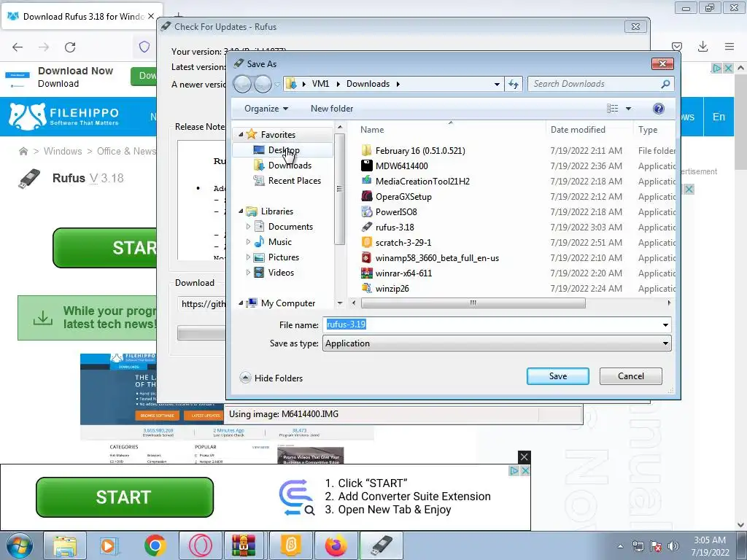Select the February 16 (0.51.0.521) folder icon

pyautogui.click(x=366, y=150)
